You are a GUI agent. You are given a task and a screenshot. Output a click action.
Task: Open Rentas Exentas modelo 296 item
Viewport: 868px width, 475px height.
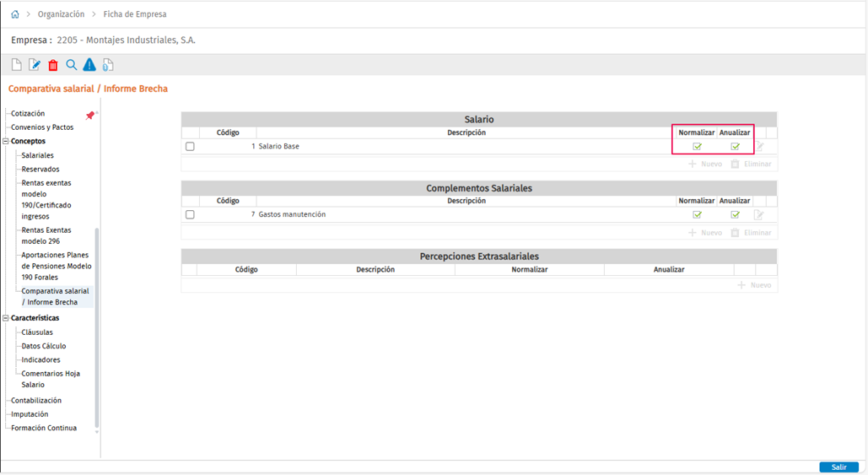[46, 236]
